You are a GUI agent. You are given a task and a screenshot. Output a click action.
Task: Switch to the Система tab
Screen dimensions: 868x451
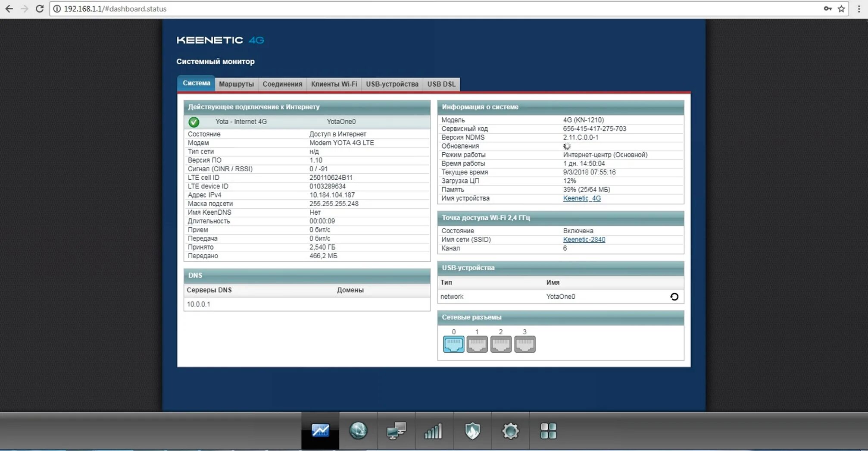[196, 83]
